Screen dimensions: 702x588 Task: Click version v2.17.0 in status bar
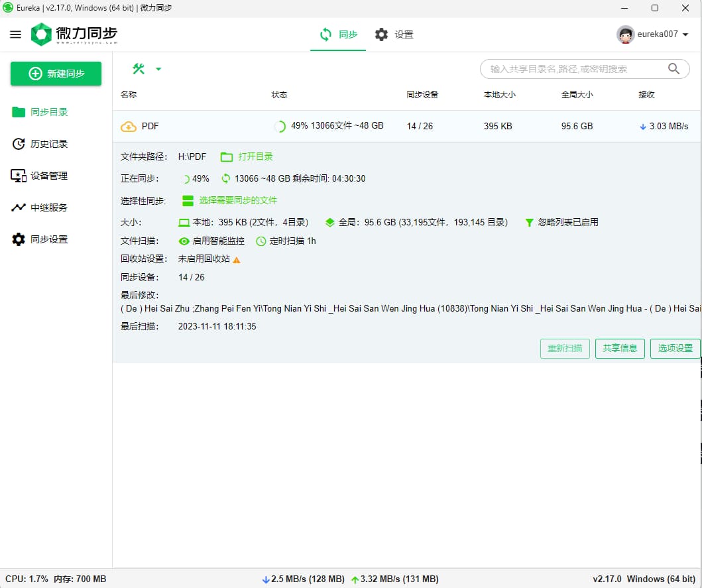click(607, 579)
